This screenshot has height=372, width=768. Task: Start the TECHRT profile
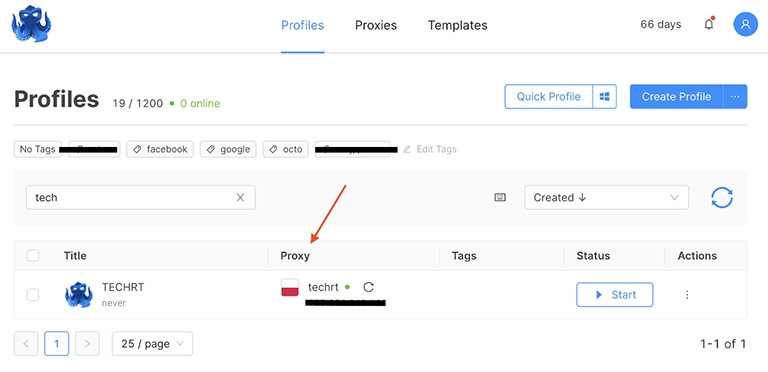(615, 295)
